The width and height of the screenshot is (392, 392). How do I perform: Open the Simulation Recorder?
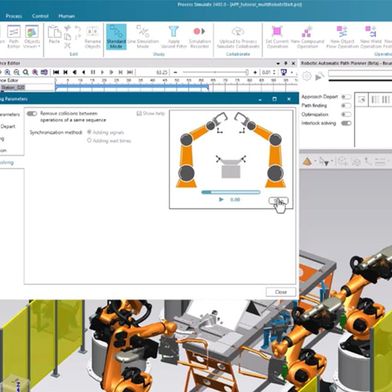coord(199,37)
